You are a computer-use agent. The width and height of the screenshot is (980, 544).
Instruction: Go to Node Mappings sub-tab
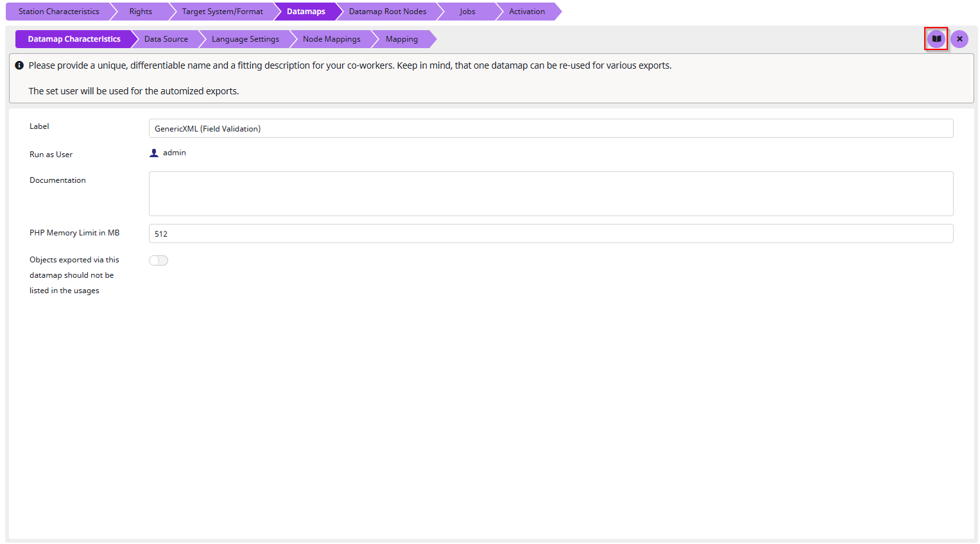tap(331, 39)
